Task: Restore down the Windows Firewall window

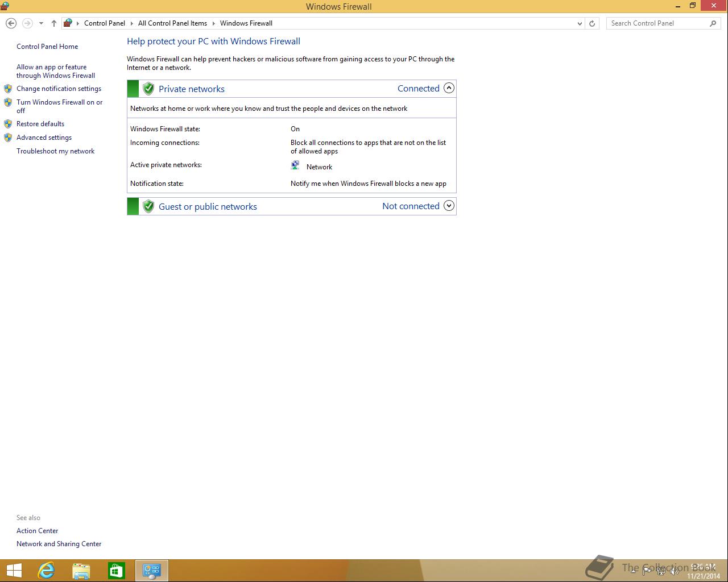Action: (692, 6)
